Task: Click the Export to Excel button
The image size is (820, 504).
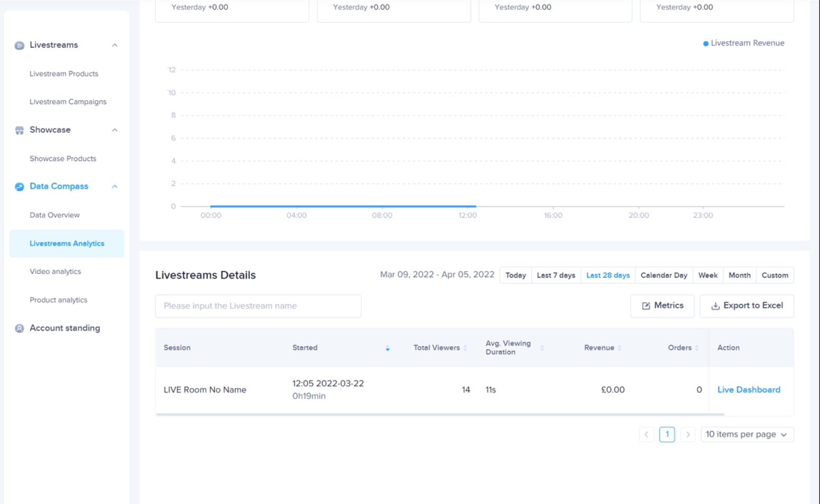Action: [746, 306]
